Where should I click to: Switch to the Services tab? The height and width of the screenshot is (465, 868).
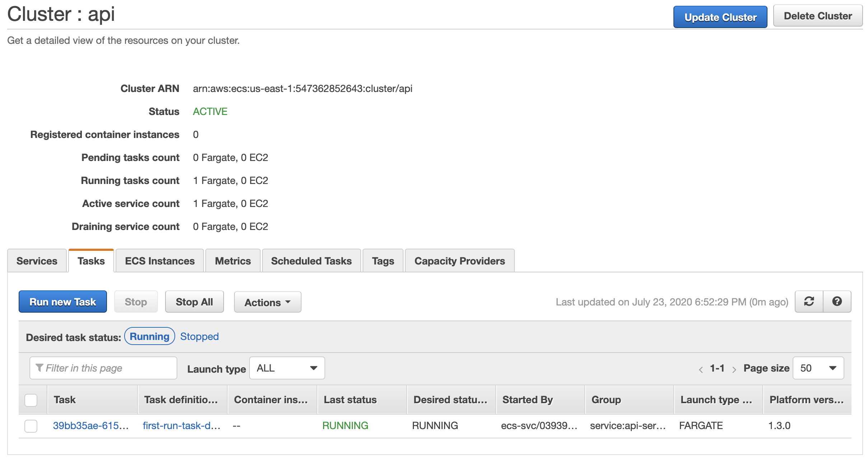pyautogui.click(x=37, y=261)
